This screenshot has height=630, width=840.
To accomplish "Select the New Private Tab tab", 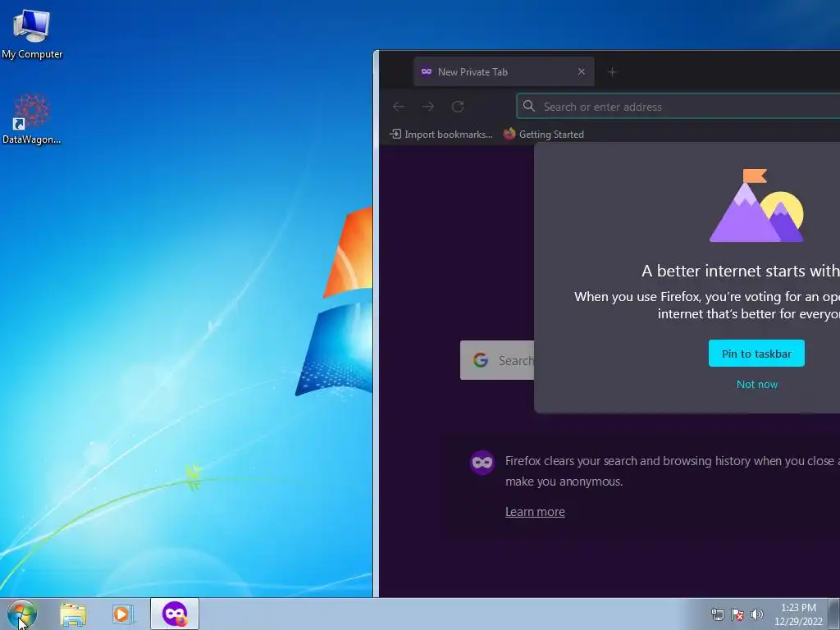I will pyautogui.click(x=504, y=72).
